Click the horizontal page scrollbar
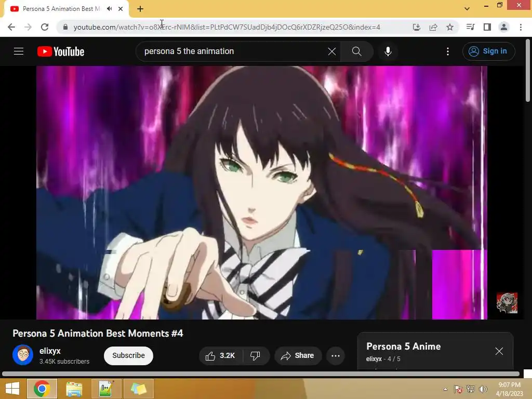This screenshot has height=399, width=532. 261,374
